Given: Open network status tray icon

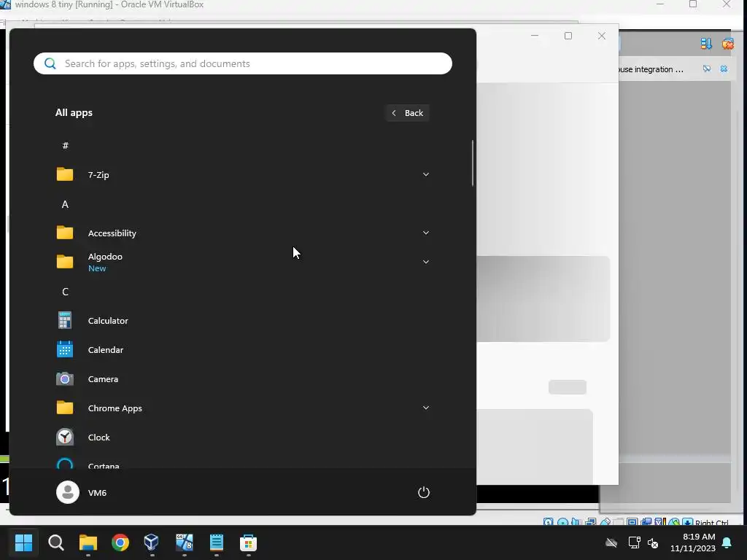Looking at the screenshot, I should (x=634, y=542).
